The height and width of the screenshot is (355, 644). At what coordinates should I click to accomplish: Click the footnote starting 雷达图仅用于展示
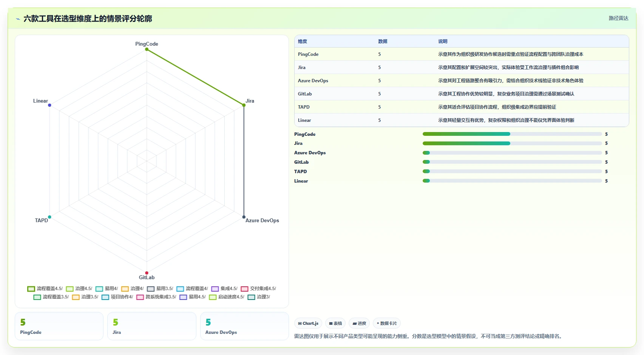click(x=429, y=336)
